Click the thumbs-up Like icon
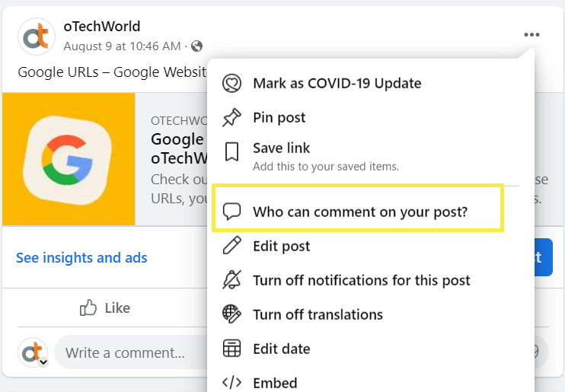This screenshot has height=392, width=565. tap(88, 308)
